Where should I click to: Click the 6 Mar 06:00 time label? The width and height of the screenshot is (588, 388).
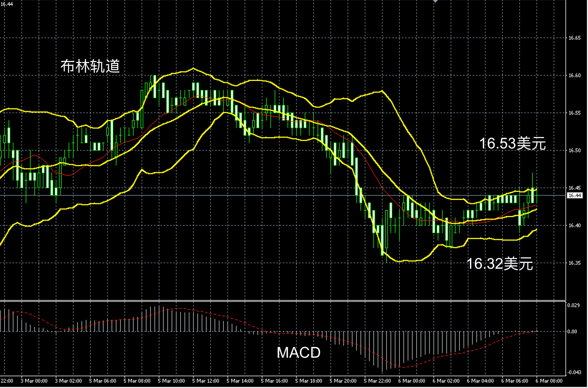[515, 381]
